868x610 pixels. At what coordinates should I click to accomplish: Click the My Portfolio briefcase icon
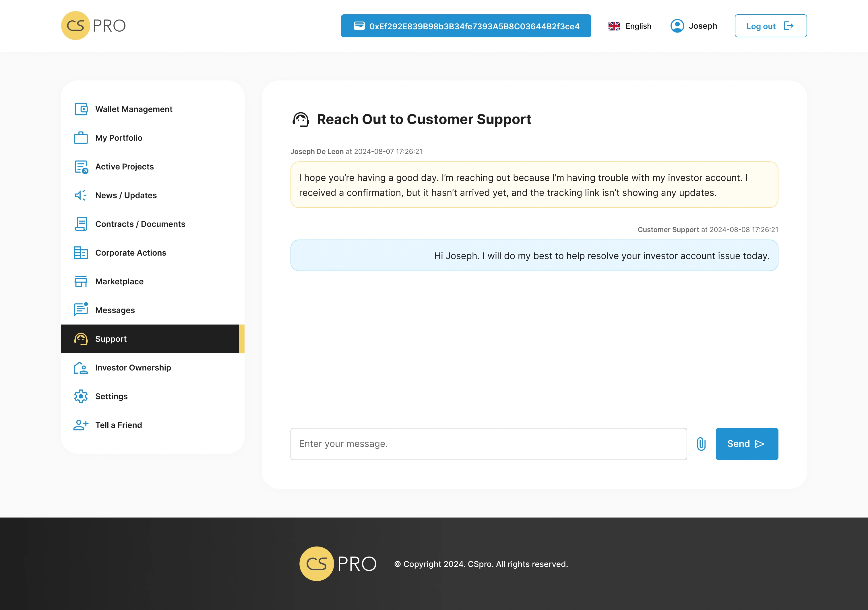click(81, 138)
